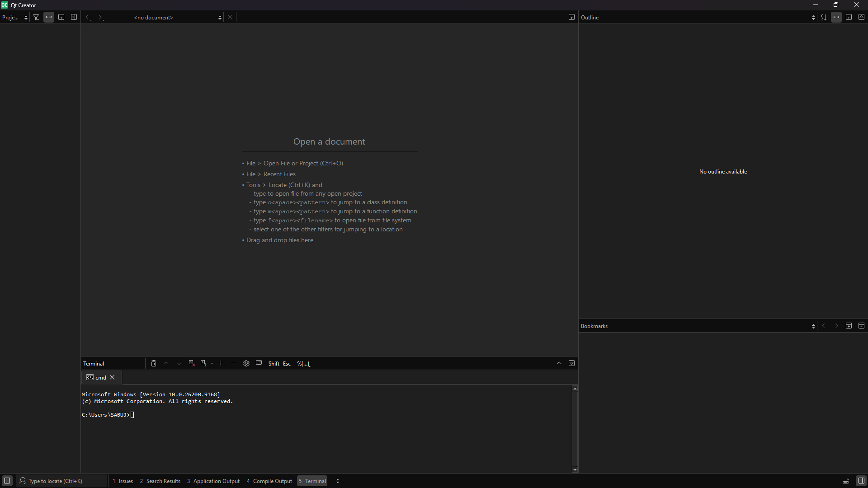Split the editor view
Image resolution: width=868 pixels, height=488 pixels.
[571, 17]
